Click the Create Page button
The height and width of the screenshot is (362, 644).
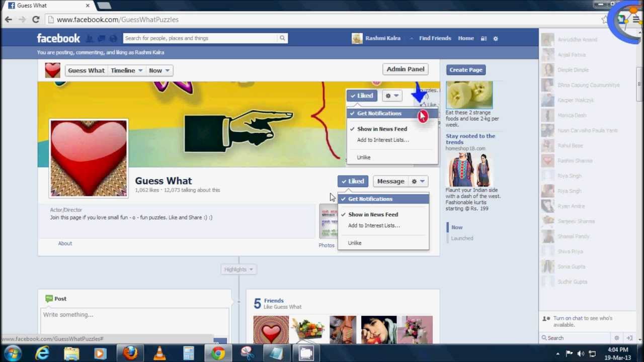point(466,70)
